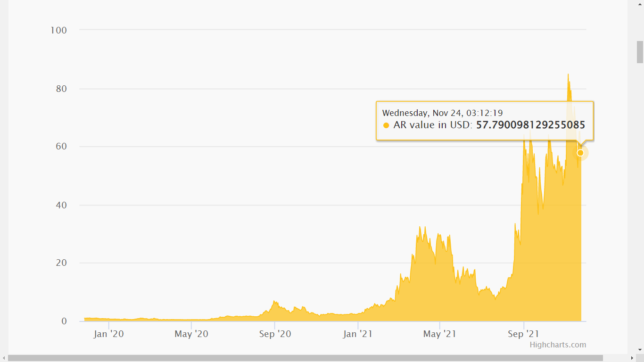Click the chart area near May '20 trough
Image resolution: width=644 pixels, height=362 pixels.
click(x=191, y=320)
